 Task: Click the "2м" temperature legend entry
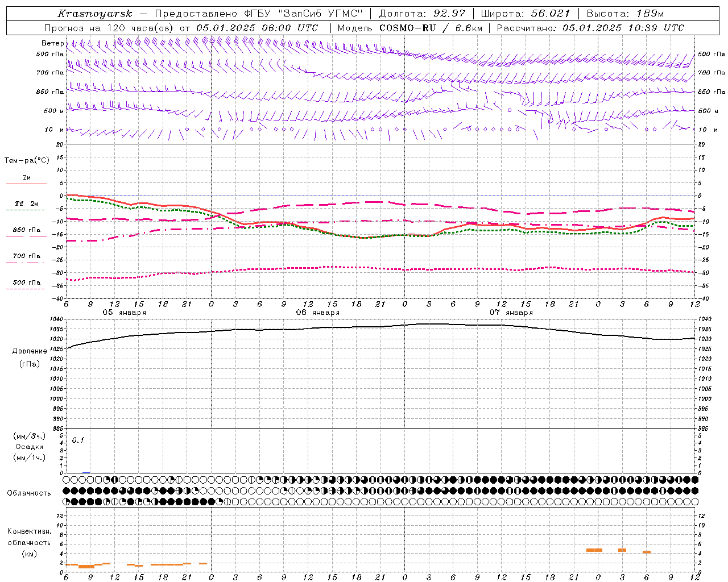[x=27, y=178]
